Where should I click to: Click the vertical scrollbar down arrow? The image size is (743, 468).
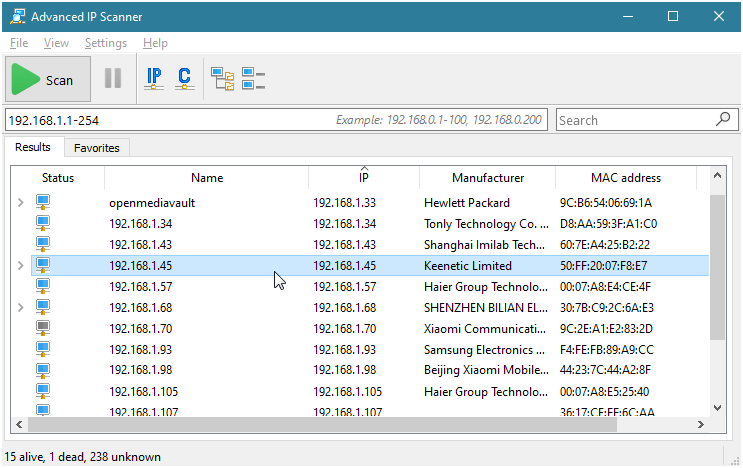[x=716, y=407]
